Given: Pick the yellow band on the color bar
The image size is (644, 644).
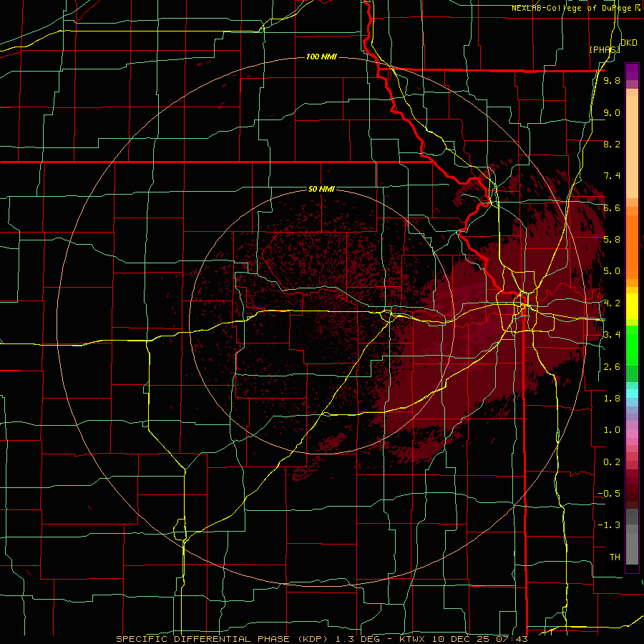Looking at the screenshot, I should 632,306.
